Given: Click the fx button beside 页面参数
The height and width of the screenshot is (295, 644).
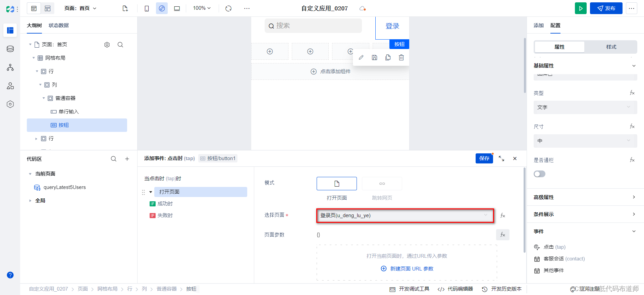Looking at the screenshot, I should 503,235.
